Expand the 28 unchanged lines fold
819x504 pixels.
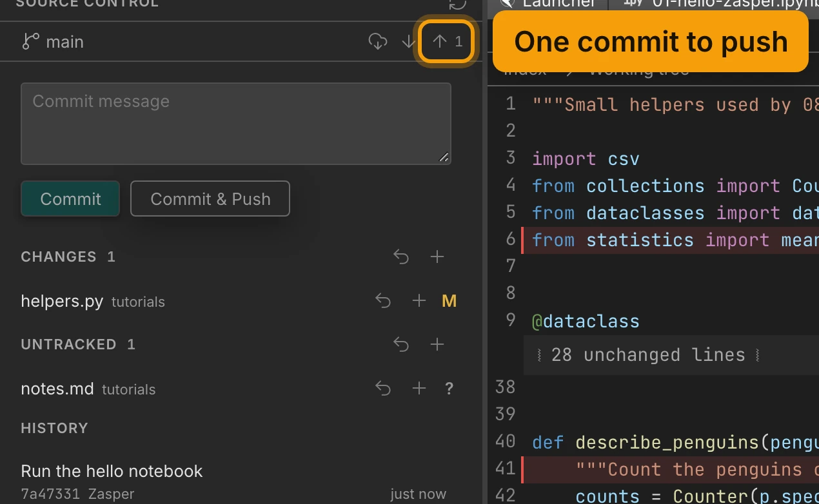point(648,355)
